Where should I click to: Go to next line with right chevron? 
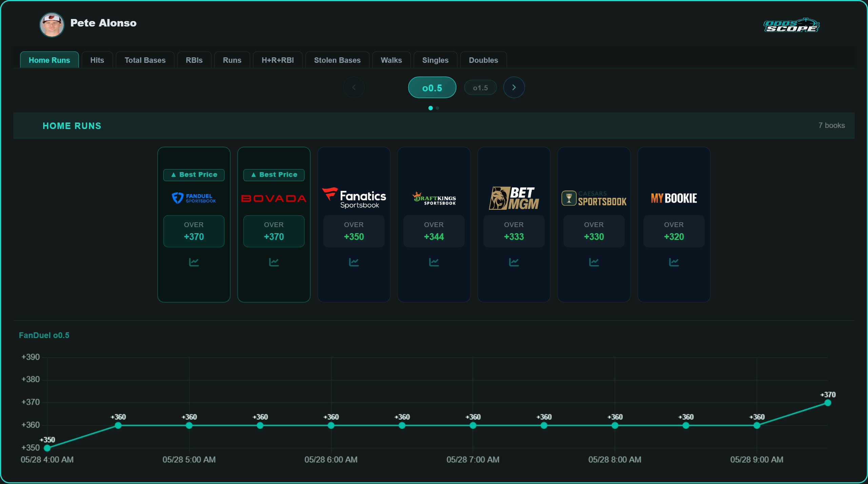[514, 87]
